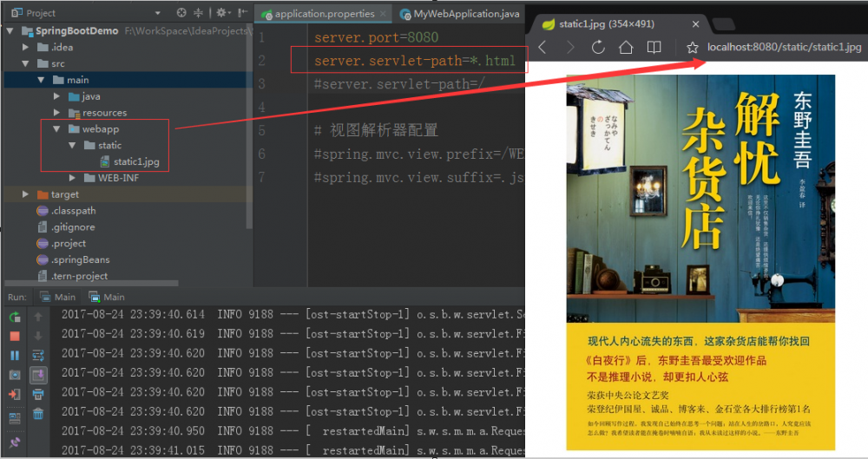Go back in the browser
Viewport: 868px width, 459px height.
pos(542,48)
